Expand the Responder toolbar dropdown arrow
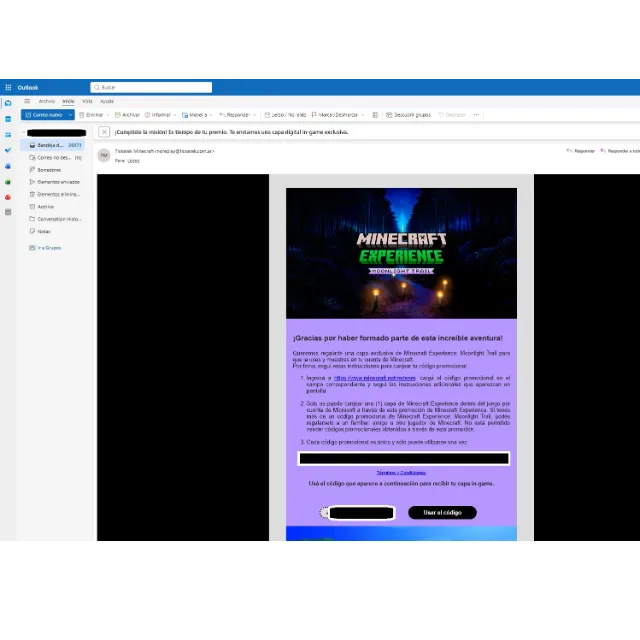The width and height of the screenshot is (640, 640). (254, 115)
